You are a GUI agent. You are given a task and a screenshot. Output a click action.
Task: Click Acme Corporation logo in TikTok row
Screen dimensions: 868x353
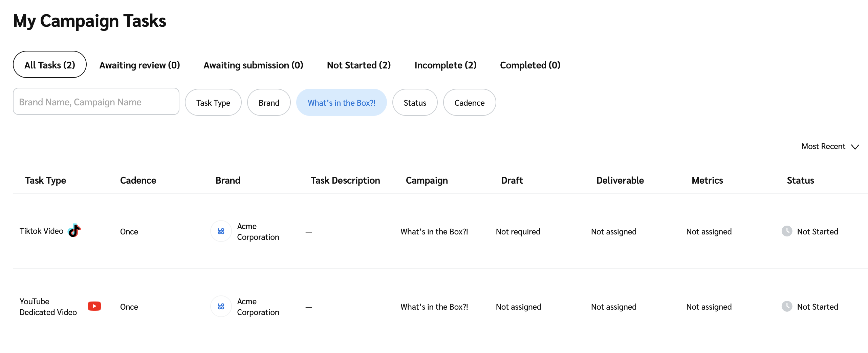click(x=221, y=231)
